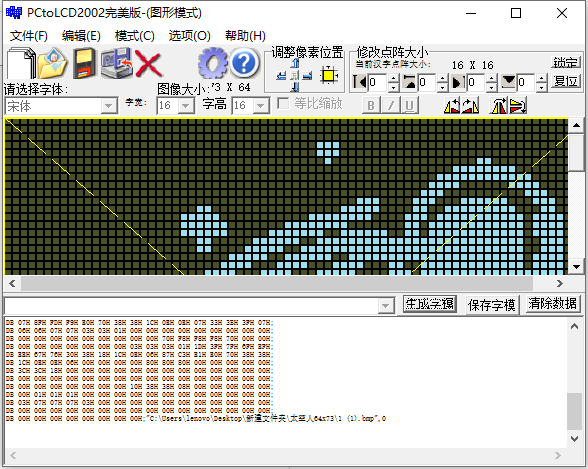
Task: Click the PCtoLCD2002 title bar app icon
Action: [x=14, y=13]
